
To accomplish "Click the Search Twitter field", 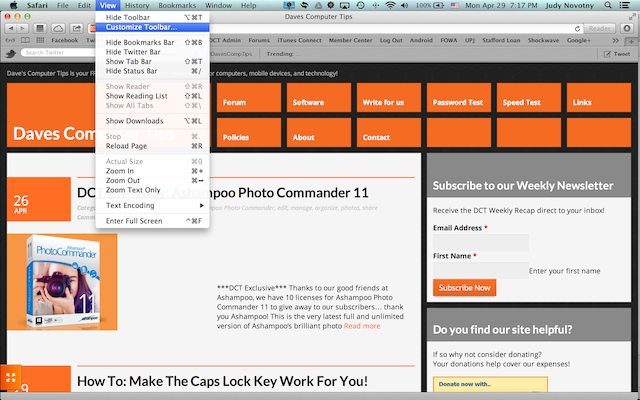I will coord(59,53).
